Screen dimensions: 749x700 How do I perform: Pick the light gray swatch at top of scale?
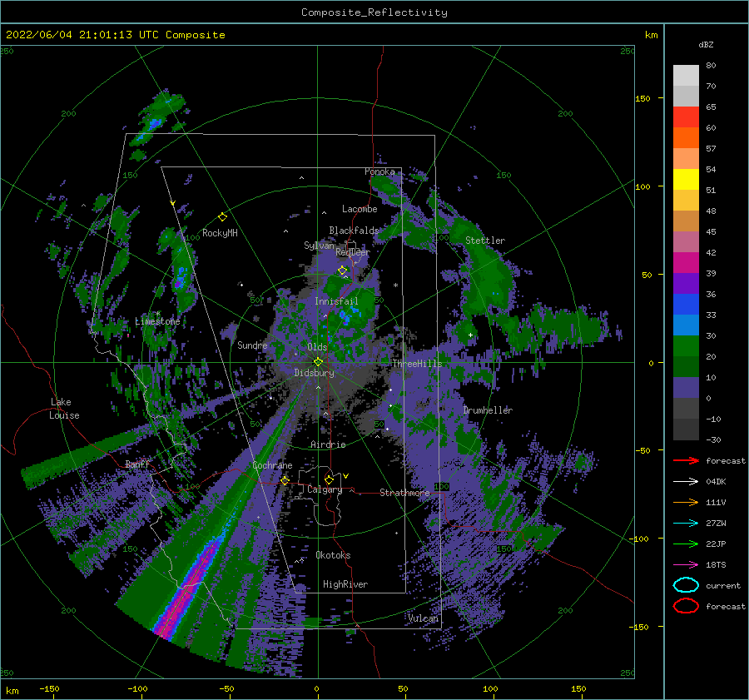point(686,76)
